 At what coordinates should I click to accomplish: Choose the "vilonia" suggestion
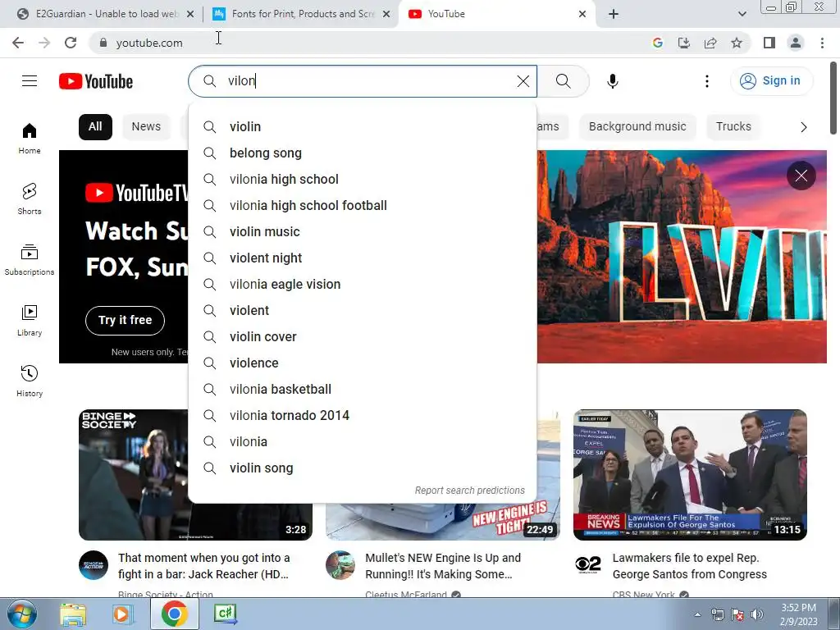[x=363, y=442]
